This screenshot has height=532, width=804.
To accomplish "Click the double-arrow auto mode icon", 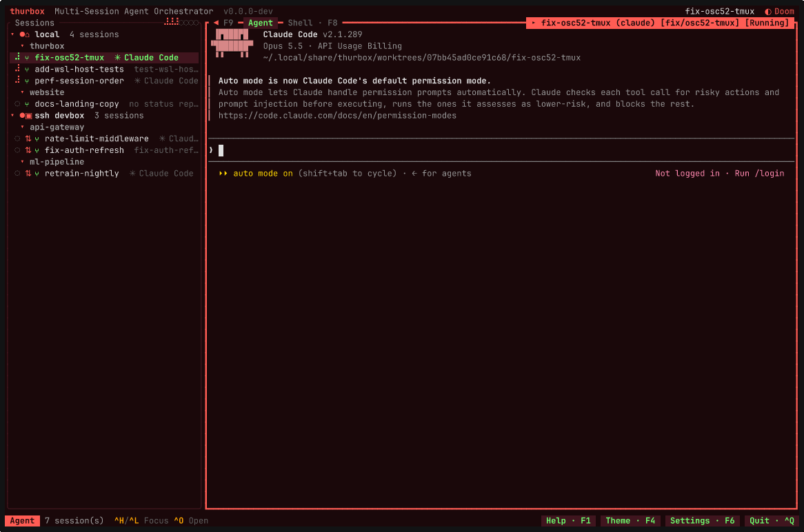I will point(223,174).
